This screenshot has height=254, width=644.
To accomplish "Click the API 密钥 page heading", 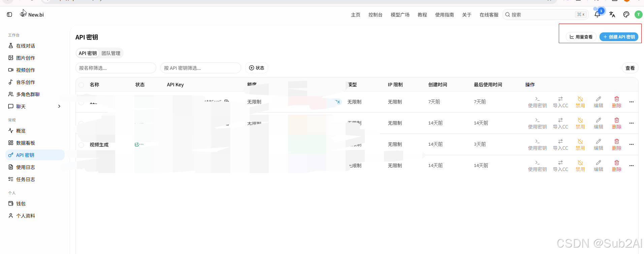I will click(x=87, y=37).
